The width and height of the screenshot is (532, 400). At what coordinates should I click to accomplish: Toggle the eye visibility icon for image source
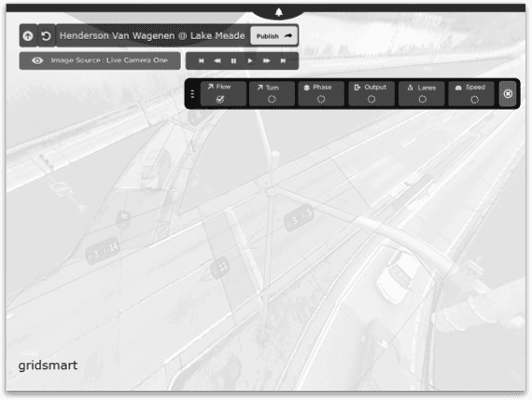coord(37,61)
